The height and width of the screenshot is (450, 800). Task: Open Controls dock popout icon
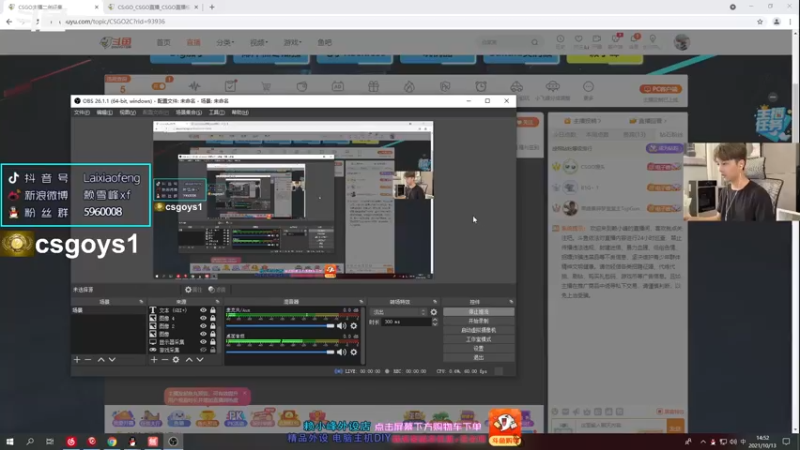[x=511, y=302]
